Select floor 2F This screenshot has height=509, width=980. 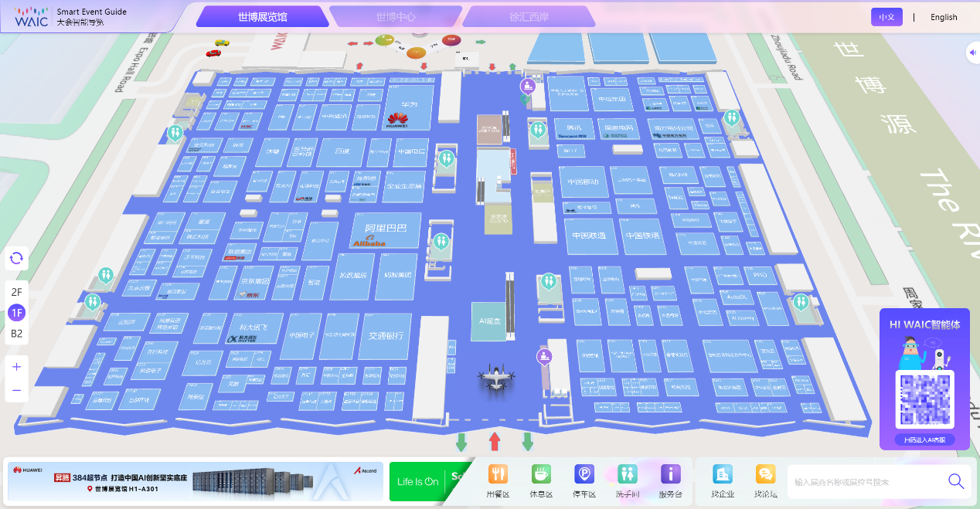pyautogui.click(x=16, y=292)
